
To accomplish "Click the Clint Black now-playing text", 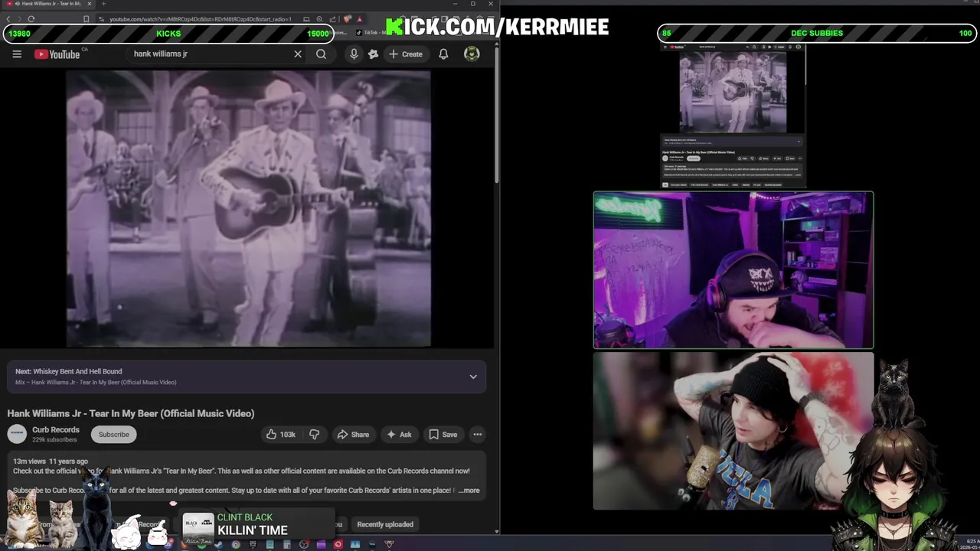I will (245, 517).
